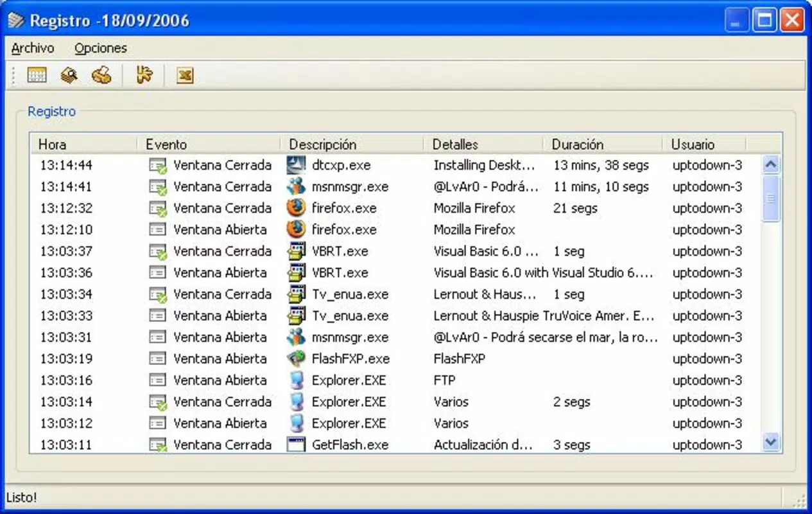
Task: Click Tv_enua.exe icon in 13:03:33 row
Action: click(x=296, y=315)
